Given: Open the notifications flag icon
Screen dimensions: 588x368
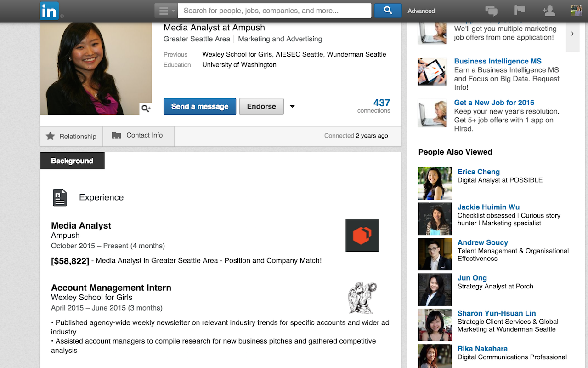Looking at the screenshot, I should click(520, 11).
